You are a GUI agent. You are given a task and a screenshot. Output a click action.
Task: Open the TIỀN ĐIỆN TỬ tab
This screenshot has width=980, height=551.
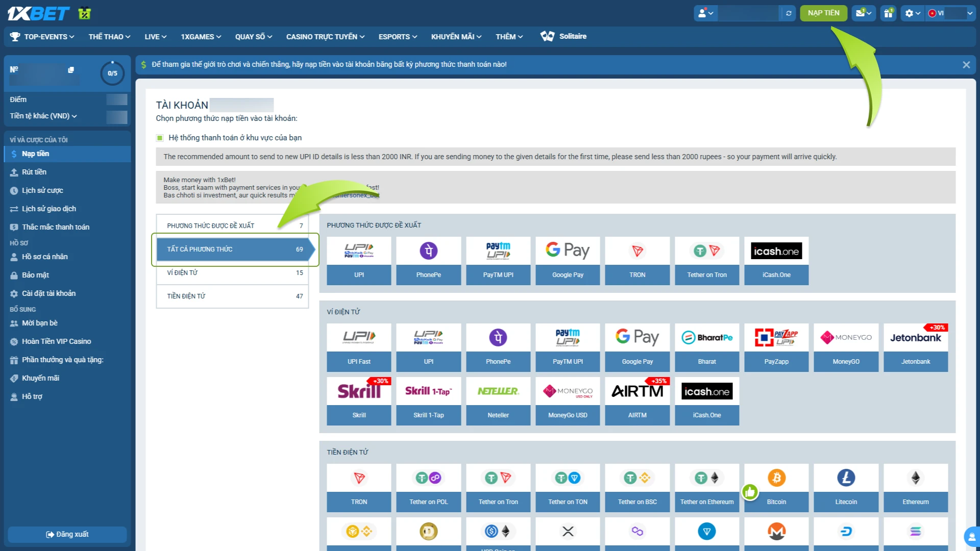click(233, 296)
